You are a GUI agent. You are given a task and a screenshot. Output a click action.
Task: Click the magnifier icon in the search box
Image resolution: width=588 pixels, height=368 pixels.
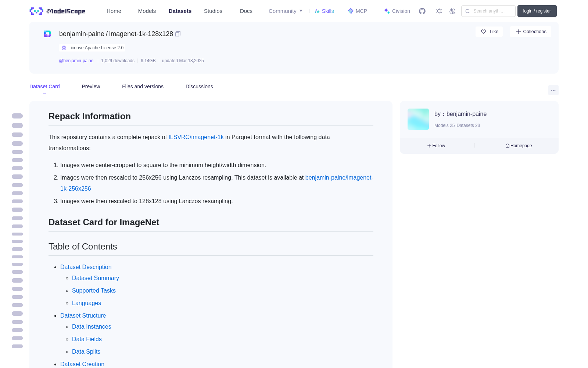467,11
